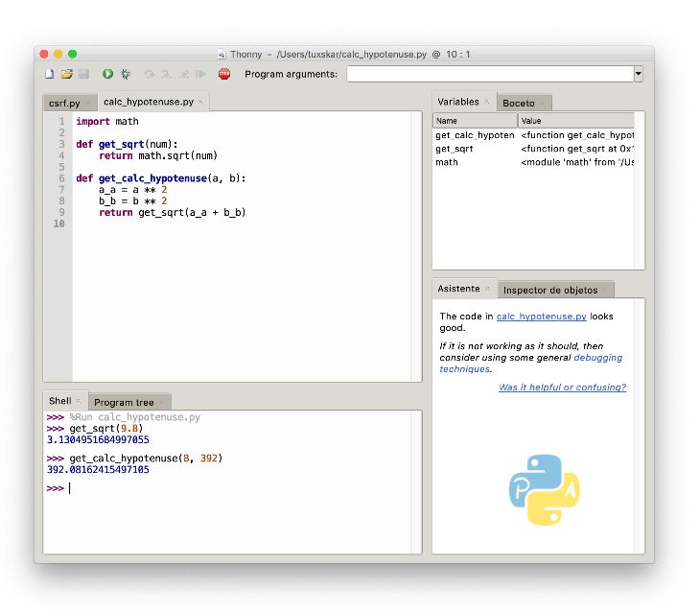Click the Value column header
This screenshot has width=700, height=611.
[576, 121]
